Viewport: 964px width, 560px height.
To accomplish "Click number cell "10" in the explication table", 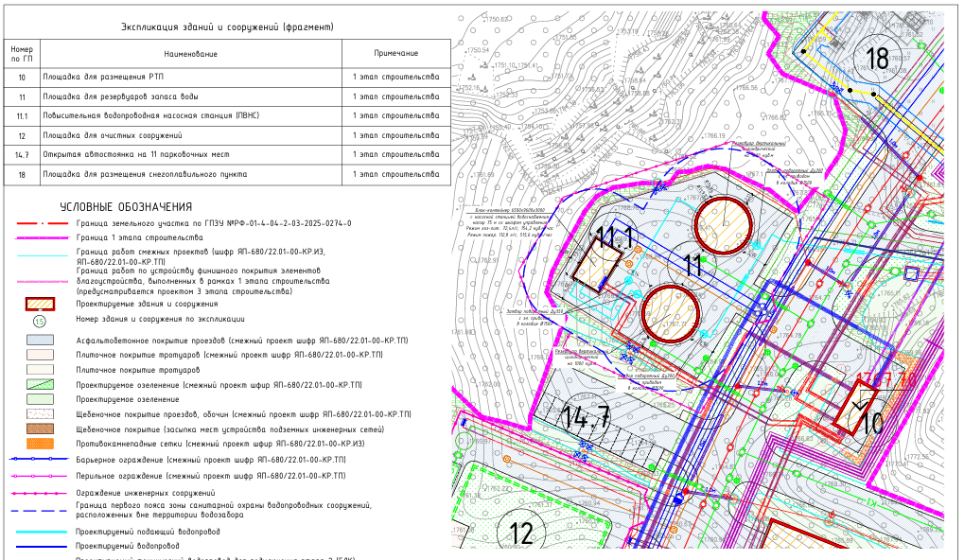I will 22,78.
